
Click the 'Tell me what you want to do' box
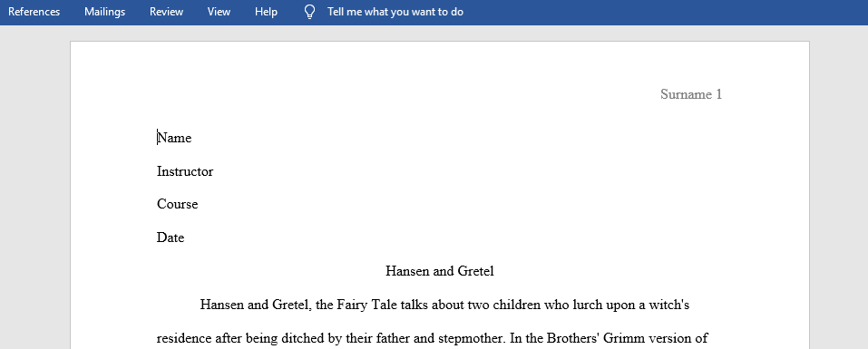coord(395,12)
